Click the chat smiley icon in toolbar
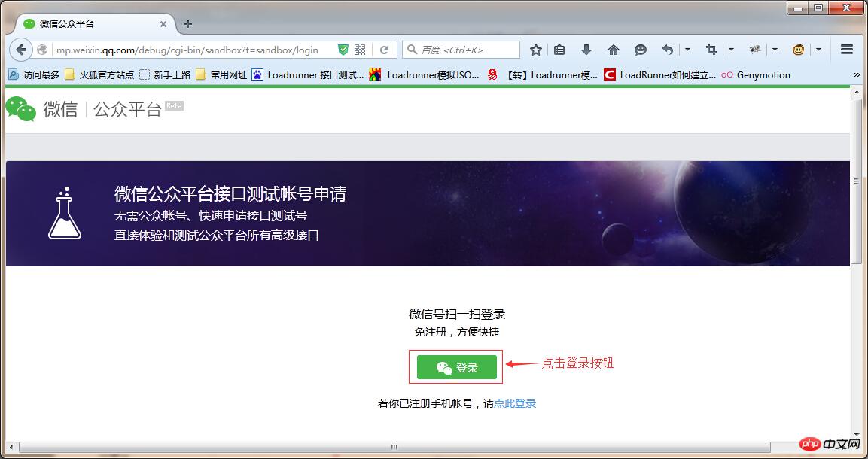The height and width of the screenshot is (459, 868). click(x=641, y=49)
